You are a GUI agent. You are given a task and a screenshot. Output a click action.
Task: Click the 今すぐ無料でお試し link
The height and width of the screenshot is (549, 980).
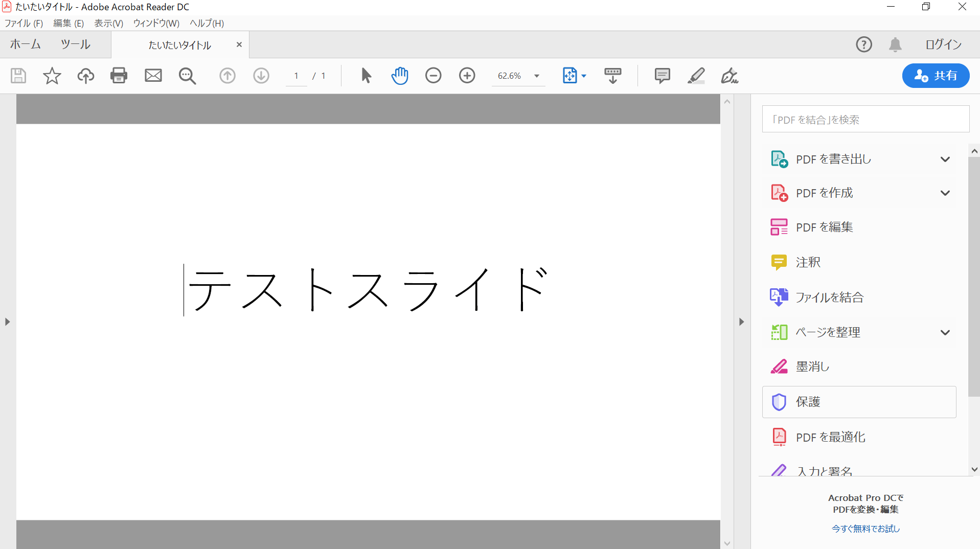(x=865, y=529)
